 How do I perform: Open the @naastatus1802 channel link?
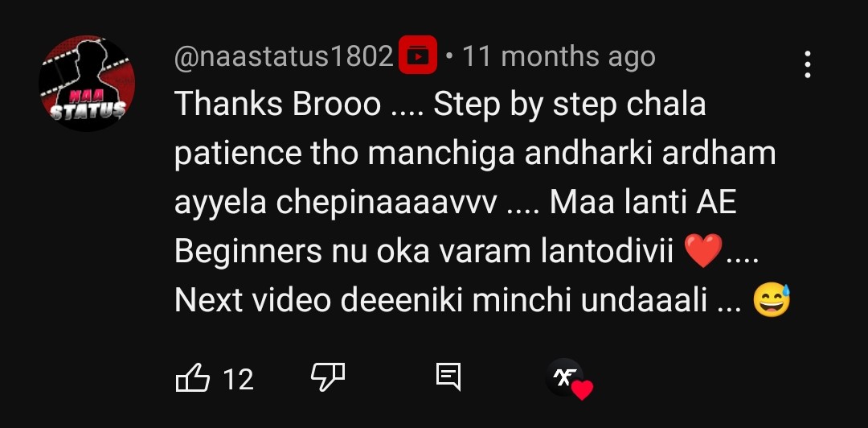(x=284, y=56)
